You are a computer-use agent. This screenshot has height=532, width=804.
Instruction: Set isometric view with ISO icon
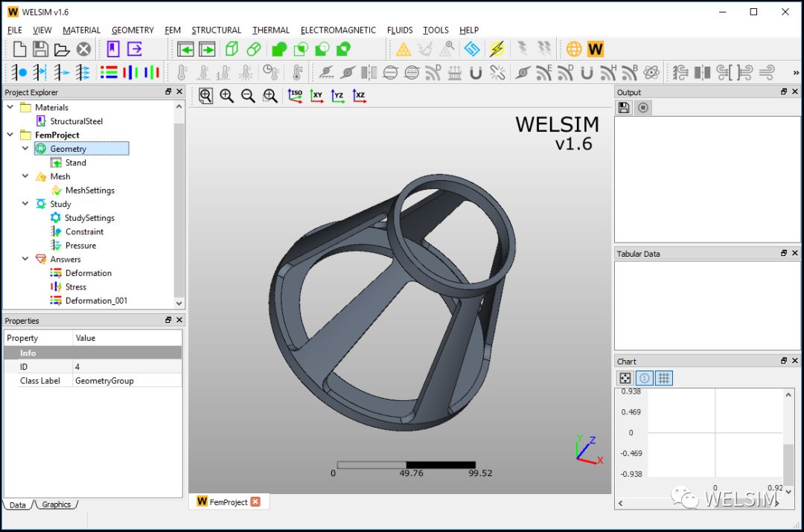[x=296, y=96]
